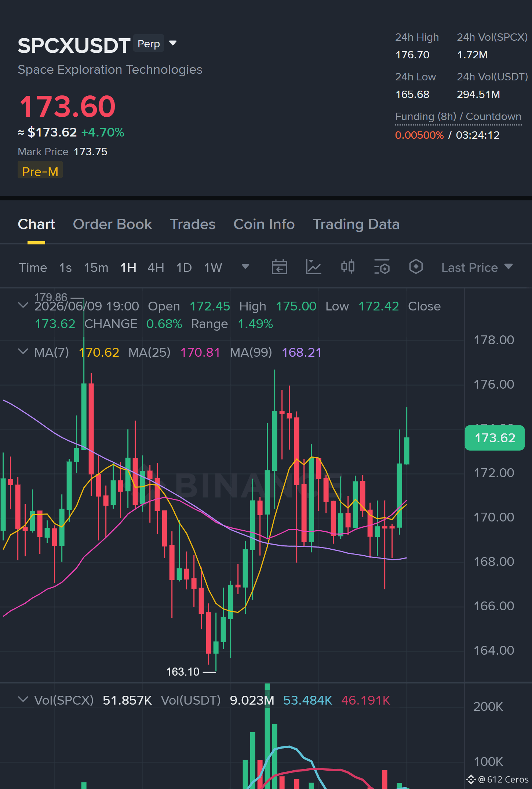Select the 4H time interval
Viewport: 532px width, 789px height.
(x=156, y=268)
